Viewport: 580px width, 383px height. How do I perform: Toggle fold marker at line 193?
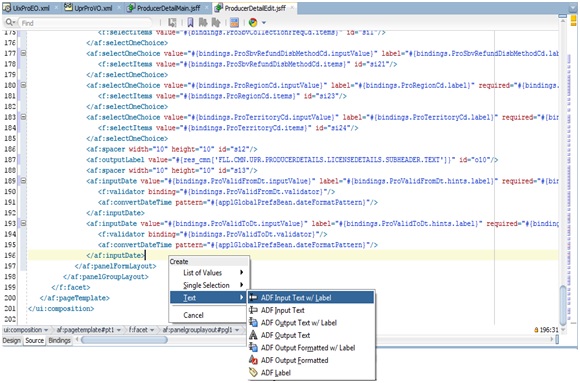point(23,224)
